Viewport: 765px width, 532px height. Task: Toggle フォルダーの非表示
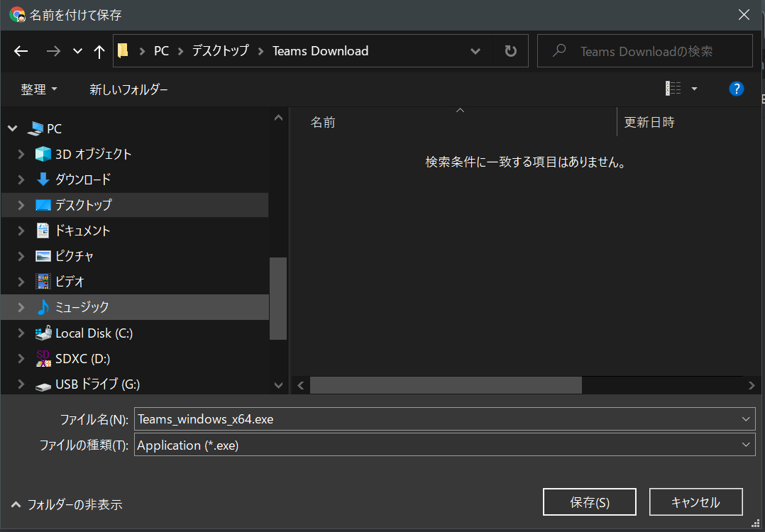66,505
